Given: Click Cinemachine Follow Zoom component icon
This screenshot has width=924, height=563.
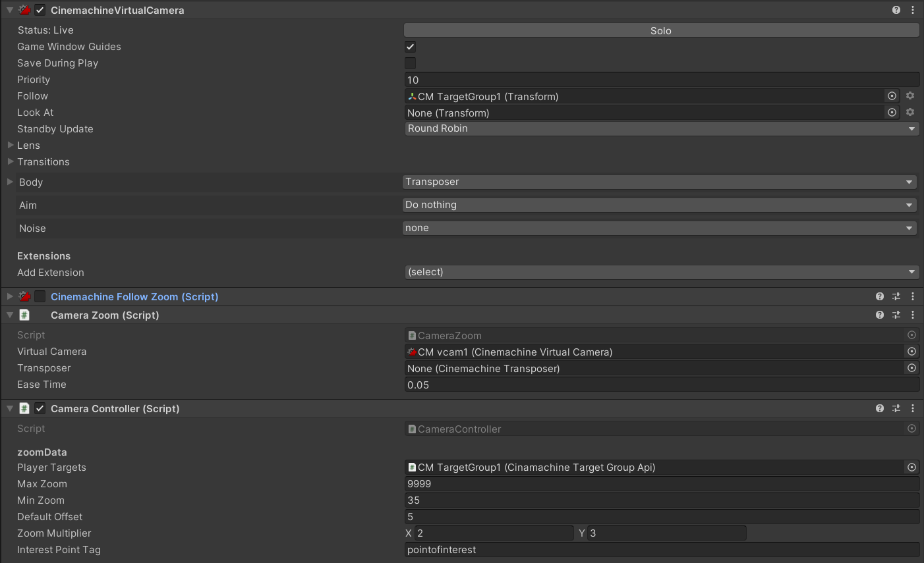Looking at the screenshot, I should click(x=24, y=296).
